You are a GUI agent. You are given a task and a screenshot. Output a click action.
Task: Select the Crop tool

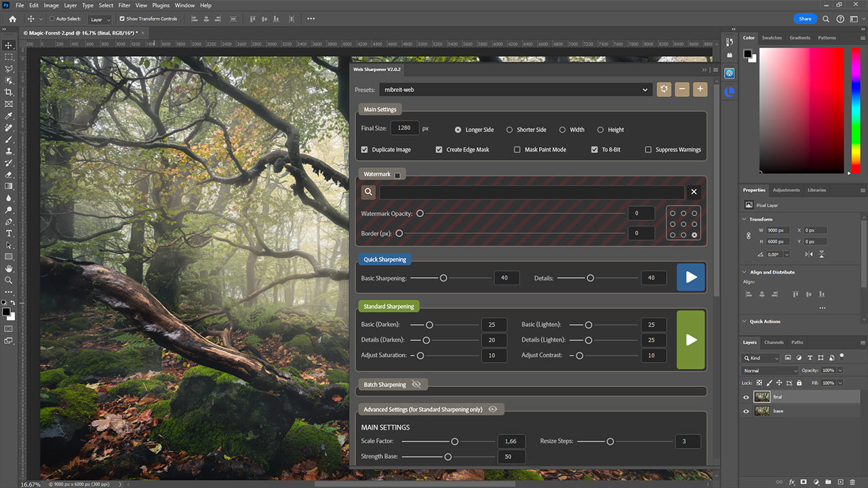(x=8, y=92)
